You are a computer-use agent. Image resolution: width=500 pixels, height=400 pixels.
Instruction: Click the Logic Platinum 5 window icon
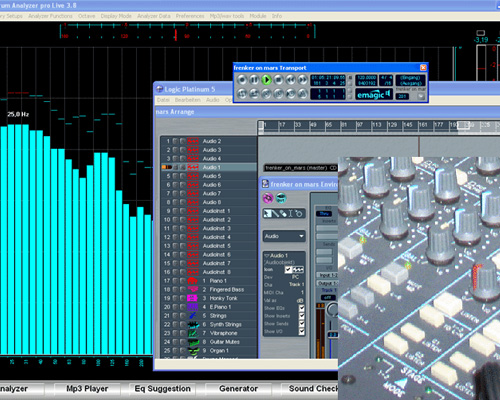pos(160,89)
